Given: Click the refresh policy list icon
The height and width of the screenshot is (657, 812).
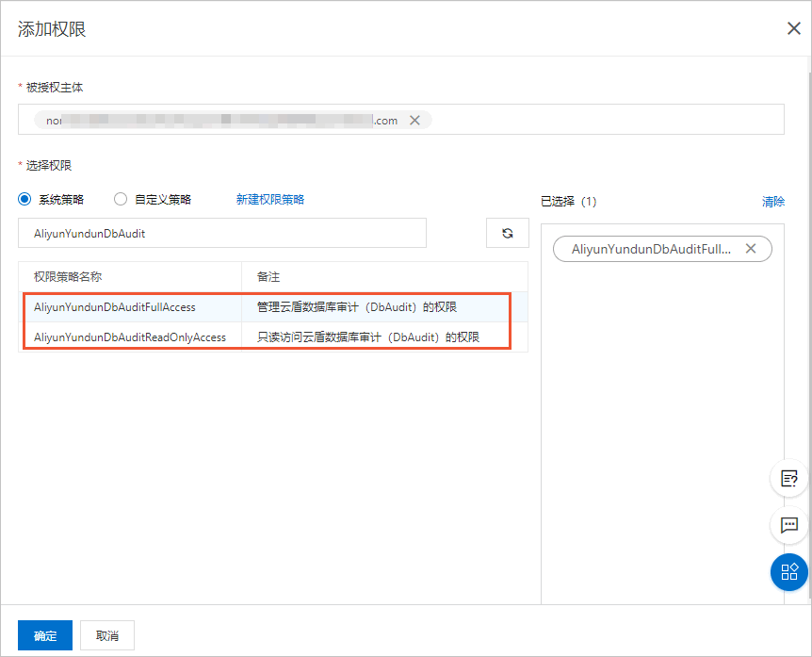Looking at the screenshot, I should (508, 233).
